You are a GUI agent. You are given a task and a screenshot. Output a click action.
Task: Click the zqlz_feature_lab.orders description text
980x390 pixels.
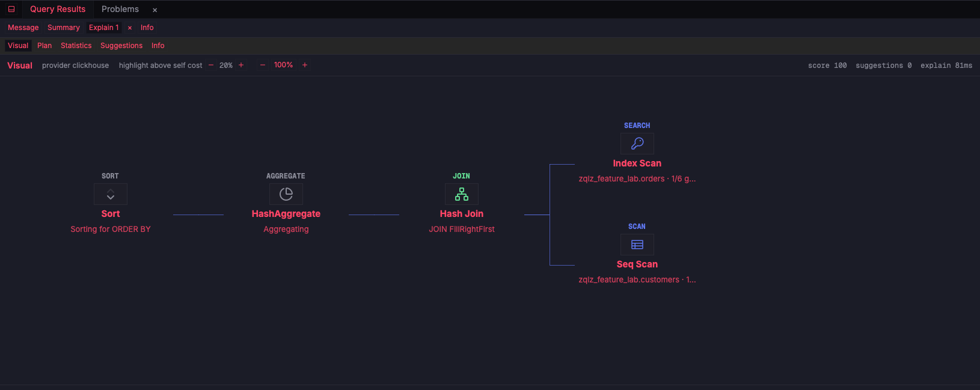(637, 178)
